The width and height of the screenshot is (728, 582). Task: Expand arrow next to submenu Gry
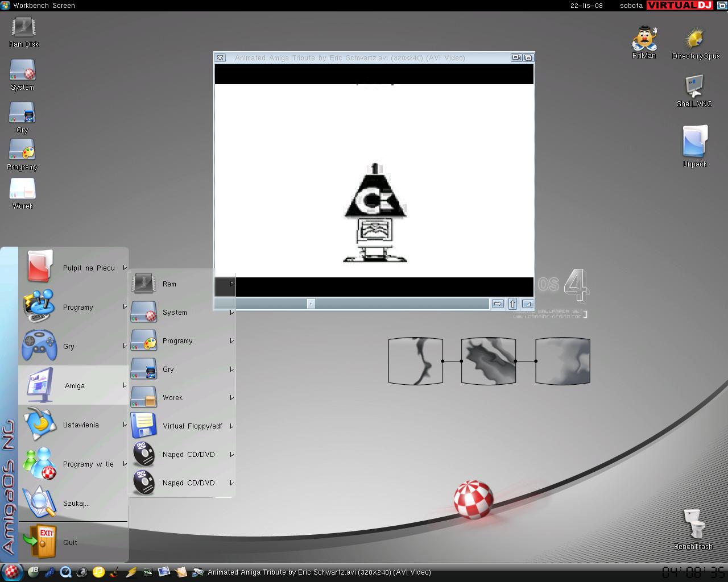pyautogui.click(x=231, y=369)
